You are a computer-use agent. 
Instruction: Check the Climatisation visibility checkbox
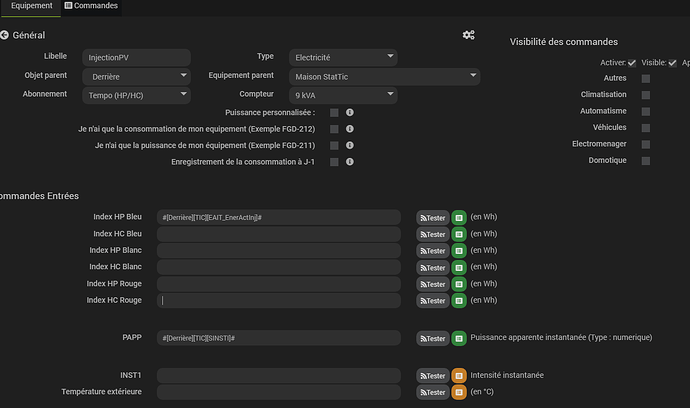click(x=646, y=95)
